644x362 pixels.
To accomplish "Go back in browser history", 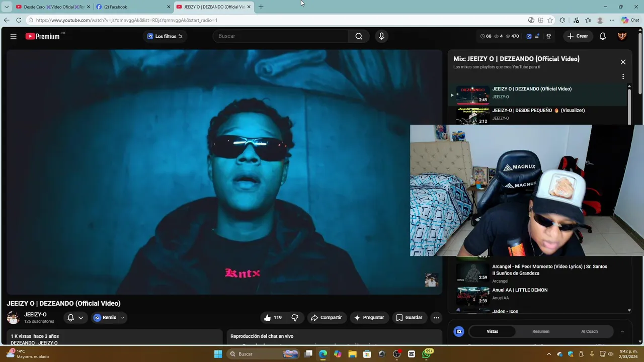I will pos(7,20).
